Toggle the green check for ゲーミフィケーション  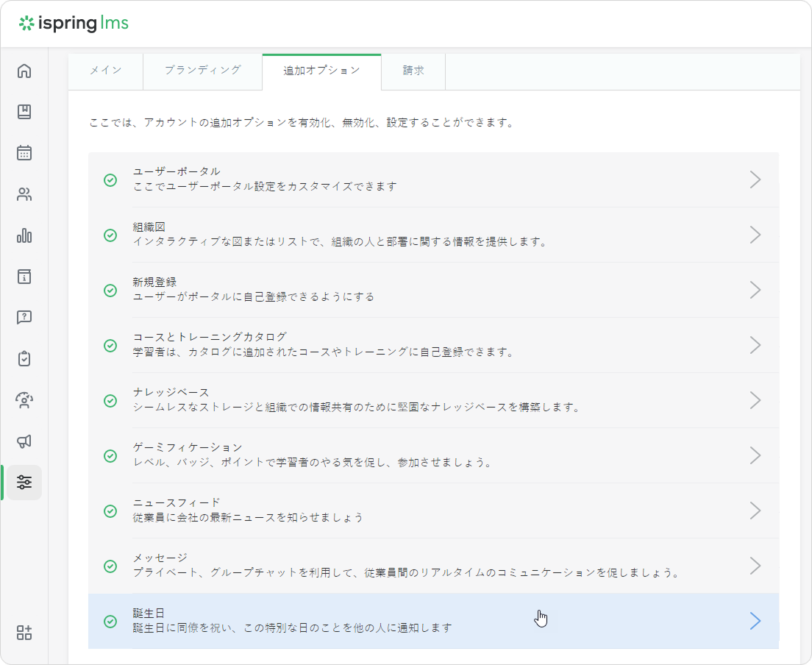click(x=110, y=455)
